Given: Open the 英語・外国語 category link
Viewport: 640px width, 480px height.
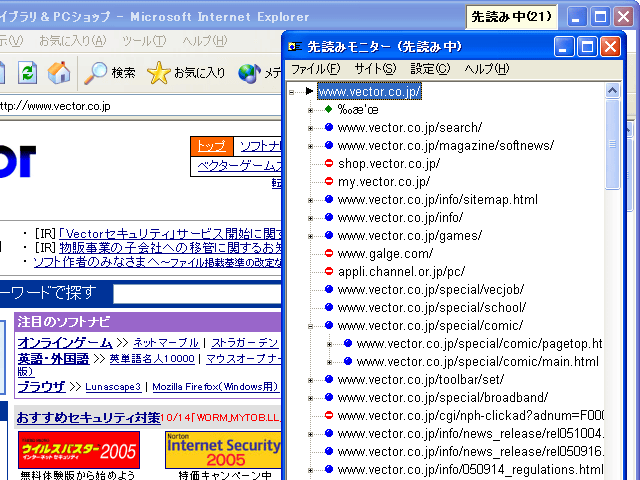Looking at the screenshot, I should [x=53, y=359].
